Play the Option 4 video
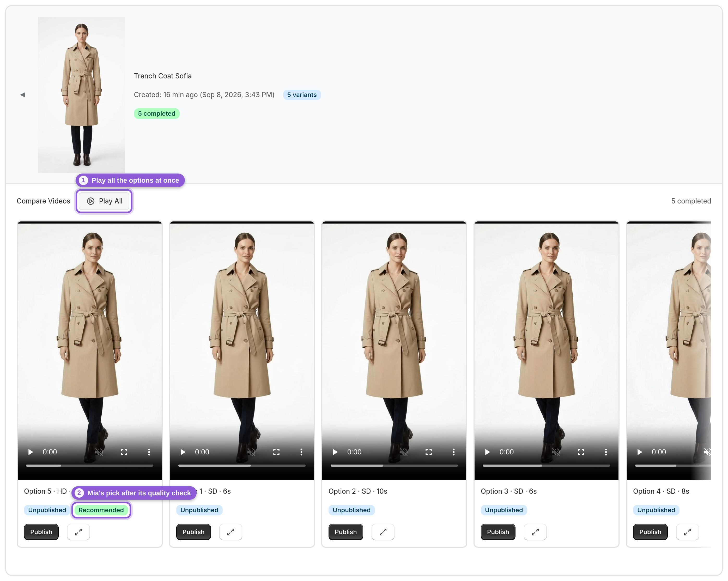 pos(640,452)
